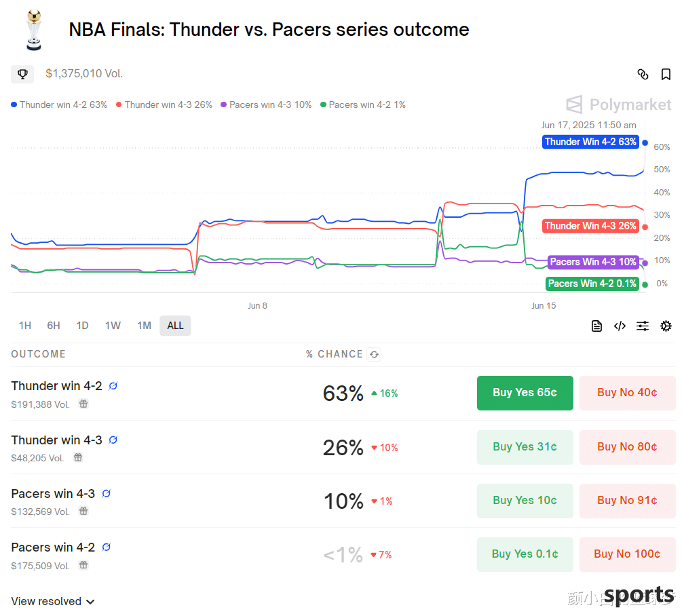Click rewards gift icon for Thunder 4-2

click(83, 404)
